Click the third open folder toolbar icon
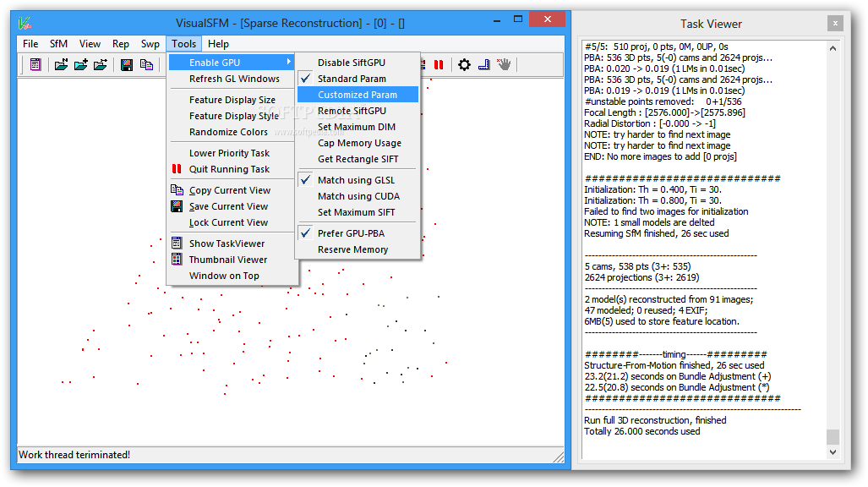 point(101,65)
